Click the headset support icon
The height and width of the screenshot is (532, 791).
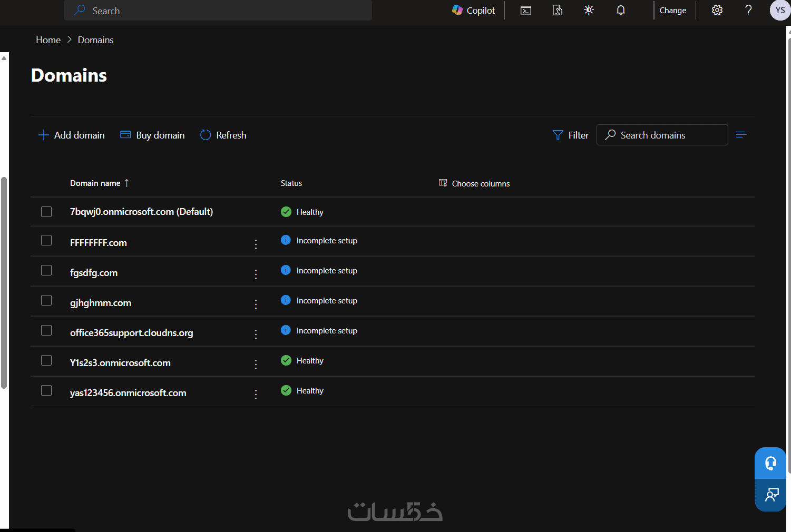pos(770,463)
